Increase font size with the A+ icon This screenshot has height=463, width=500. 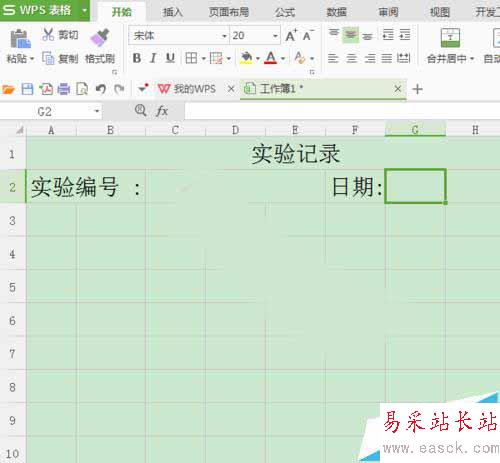click(291, 35)
